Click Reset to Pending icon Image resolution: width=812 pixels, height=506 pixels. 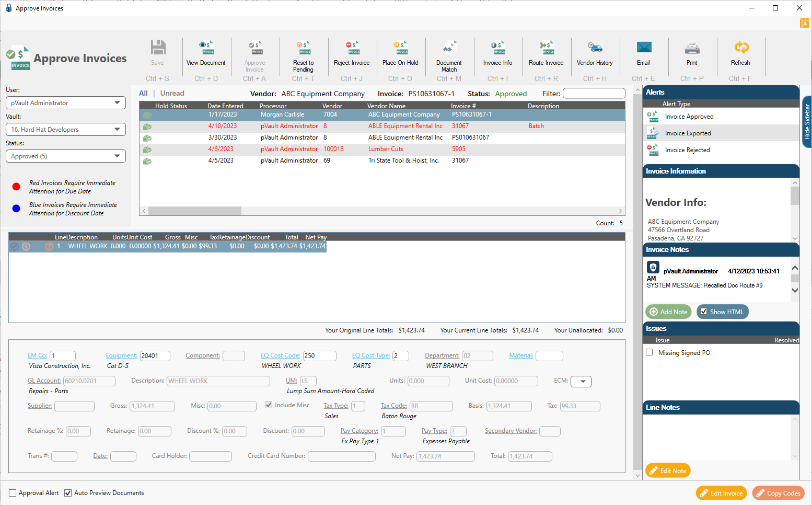303,48
